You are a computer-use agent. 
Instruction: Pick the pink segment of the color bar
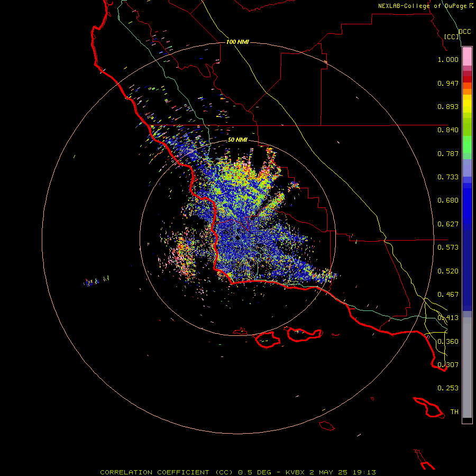click(x=467, y=57)
